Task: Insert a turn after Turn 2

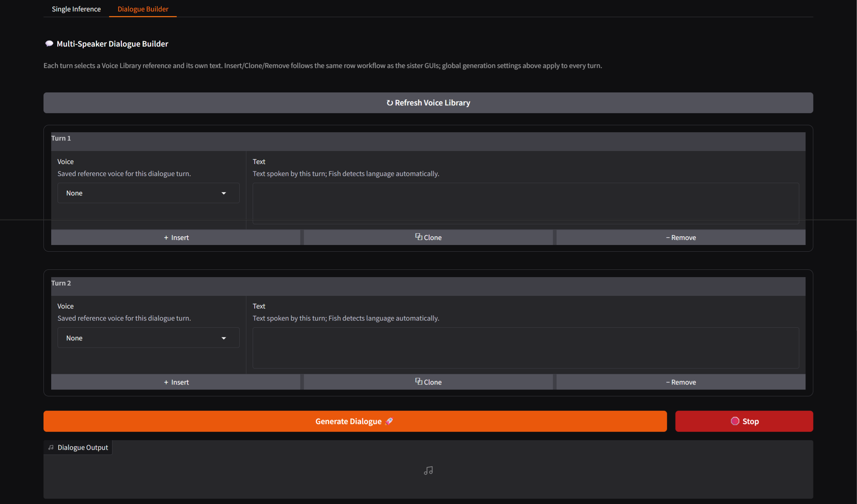Action: click(x=176, y=382)
